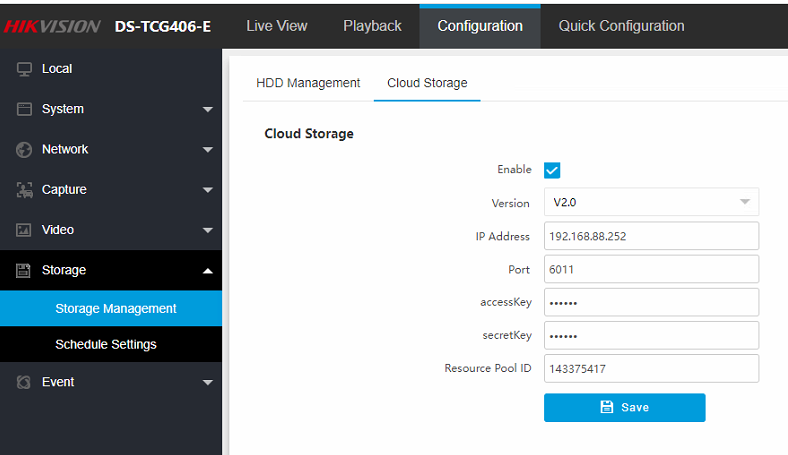This screenshot has width=788, height=455.
Task: Uncheck the Enable cloud storage checkbox
Action: [x=552, y=170]
